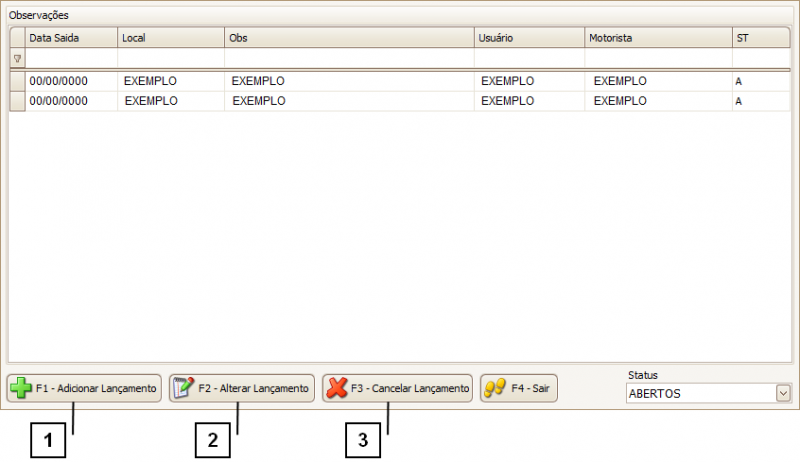
Task: Select the first row's 00/00/0000 date cell
Action: 65,81
